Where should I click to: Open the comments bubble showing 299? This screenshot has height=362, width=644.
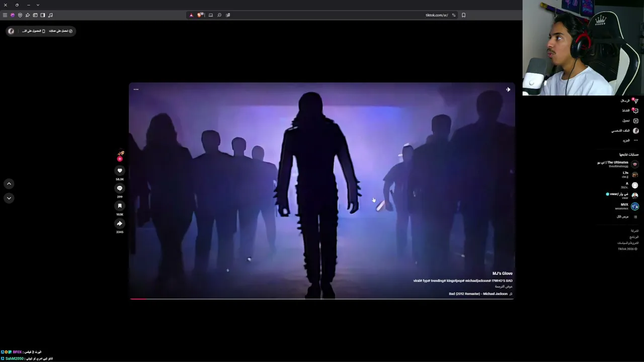pyautogui.click(x=120, y=189)
